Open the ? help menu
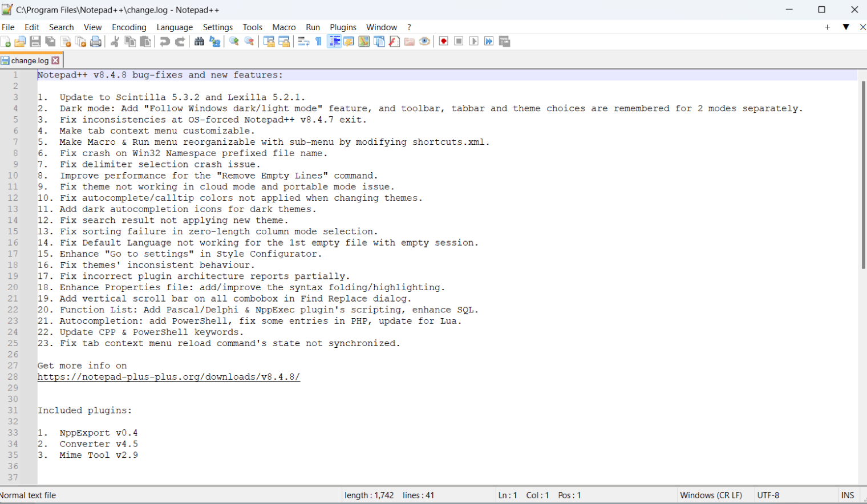 (x=409, y=27)
